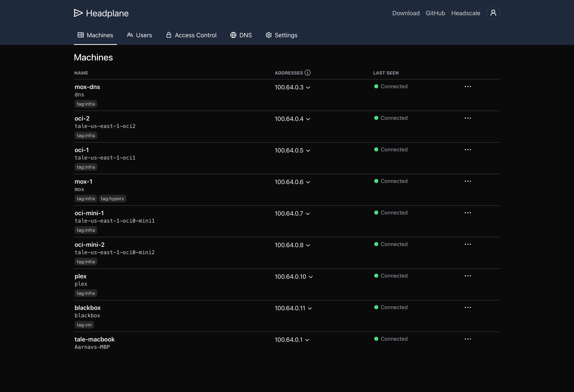Open the three-dot menu for tale-macbook
Viewport: 574px width, 392px height.
(x=468, y=339)
